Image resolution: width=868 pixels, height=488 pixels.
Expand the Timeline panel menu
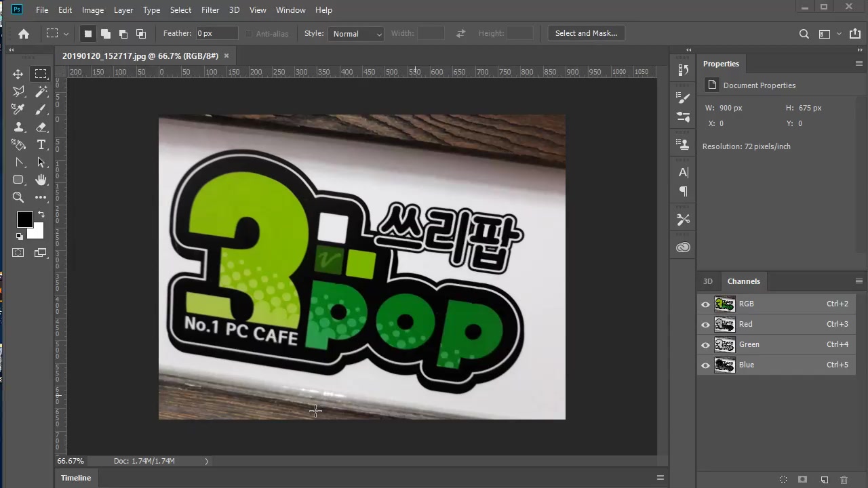click(x=660, y=478)
